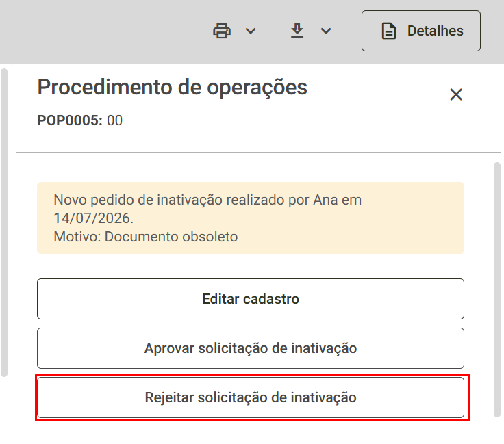
Task: Click the document icon inside Detalhes
Action: [388, 31]
